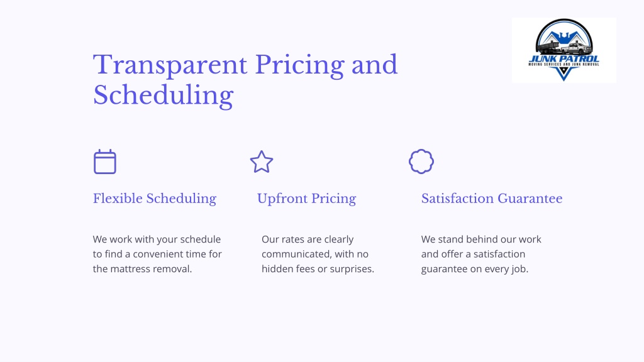This screenshot has width=644, height=362.
Task: Click the Satisfaction Guarantee heading
Action: 492,199
